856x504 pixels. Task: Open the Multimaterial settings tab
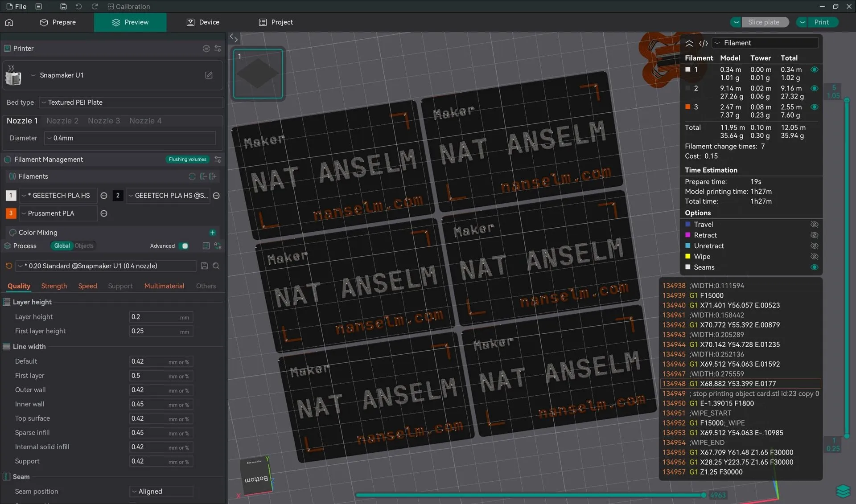164,286
